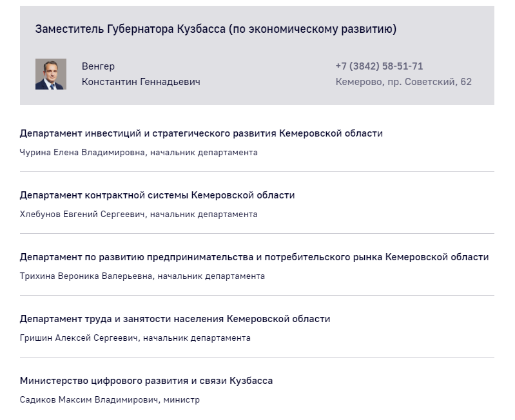The height and width of the screenshot is (420, 515).
Task: Click 'начальник департамента' beside Хлебунов Евгений Сергеевич
Action: pyautogui.click(x=204, y=215)
